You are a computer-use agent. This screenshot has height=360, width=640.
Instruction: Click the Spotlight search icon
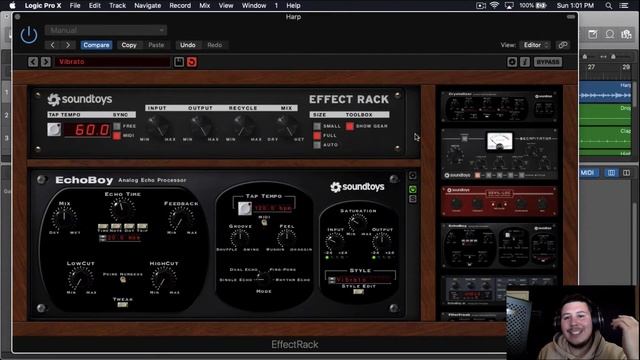tap(609, 5)
